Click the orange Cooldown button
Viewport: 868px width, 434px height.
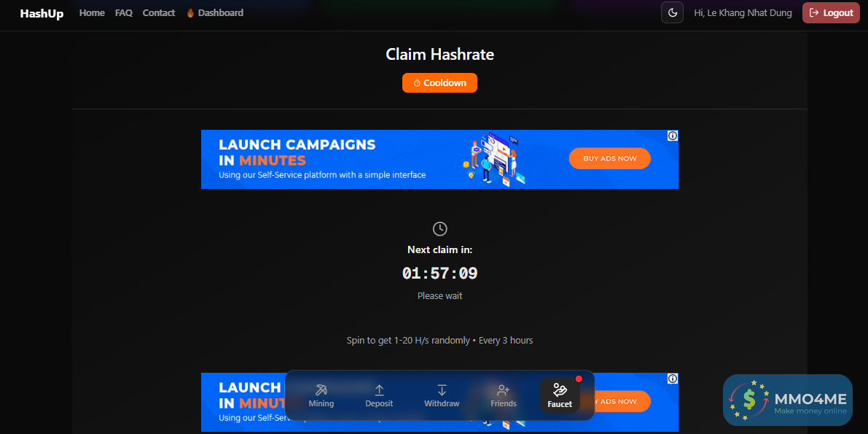pyautogui.click(x=439, y=82)
